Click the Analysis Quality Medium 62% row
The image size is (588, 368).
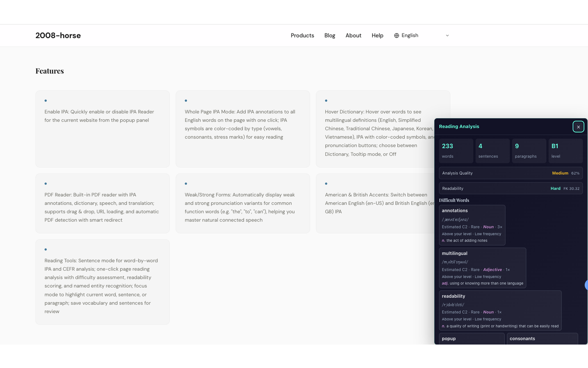511,173
